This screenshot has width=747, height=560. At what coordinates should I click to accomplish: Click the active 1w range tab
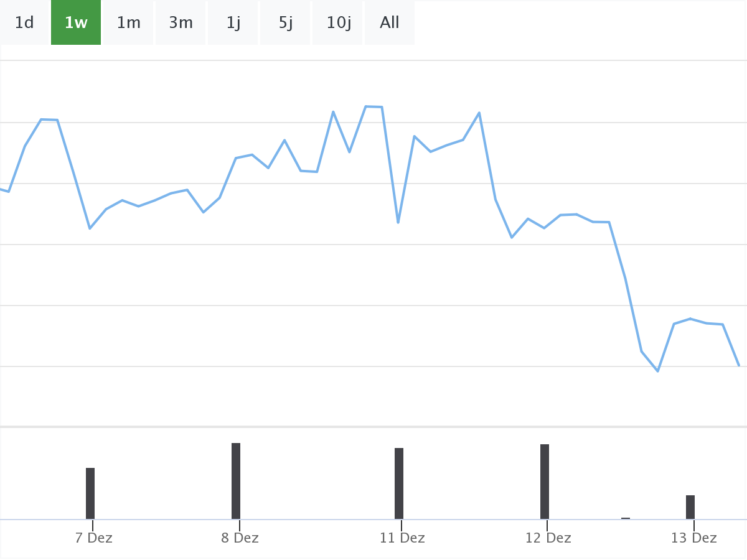coord(76,23)
